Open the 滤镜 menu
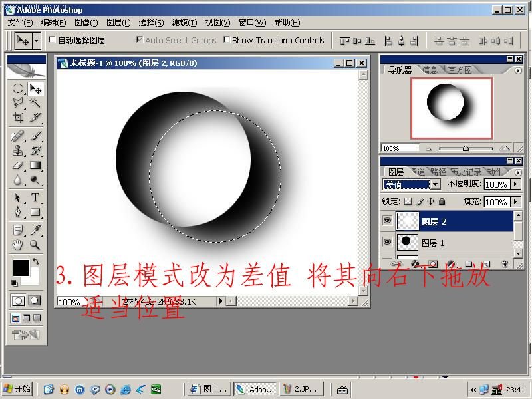Image resolution: width=532 pixels, height=399 pixels. tap(184, 23)
